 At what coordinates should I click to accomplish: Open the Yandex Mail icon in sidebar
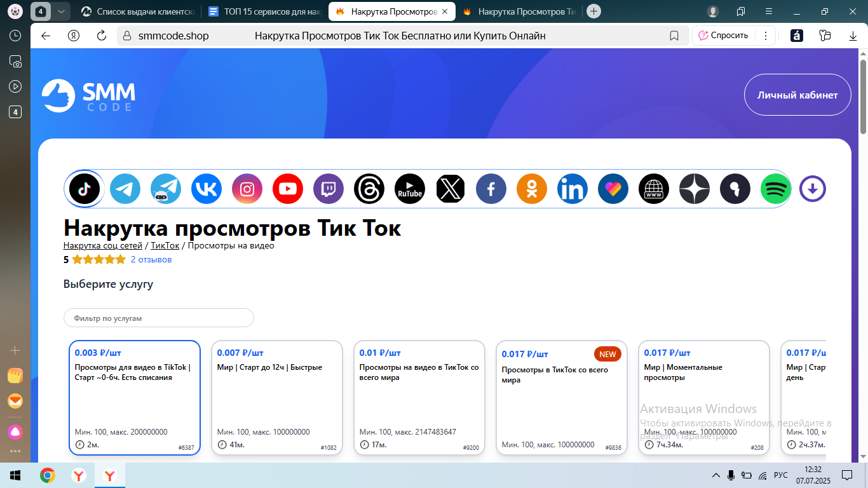[15, 401]
